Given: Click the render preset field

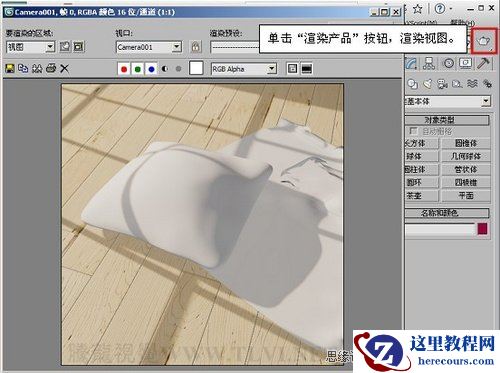Looking at the screenshot, I should tap(235, 47).
